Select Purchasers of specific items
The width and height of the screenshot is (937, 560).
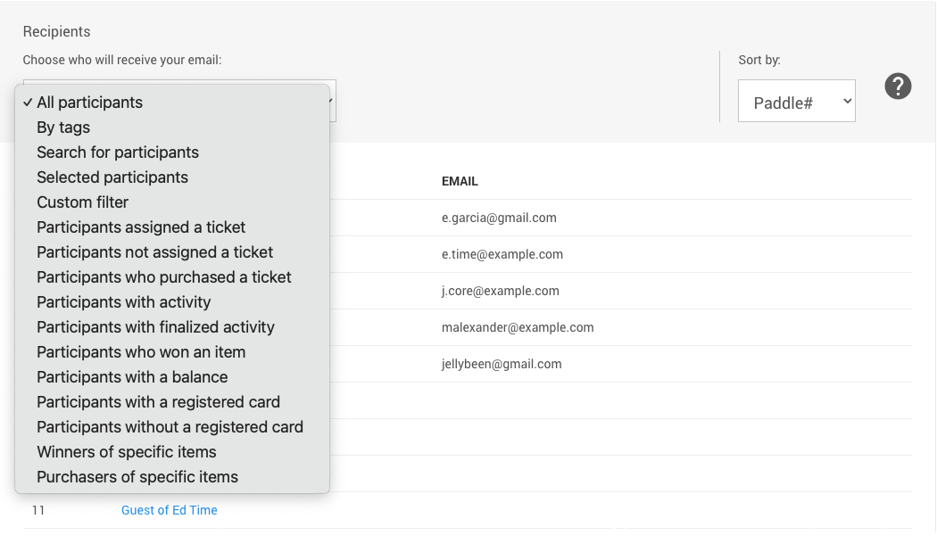(x=137, y=477)
